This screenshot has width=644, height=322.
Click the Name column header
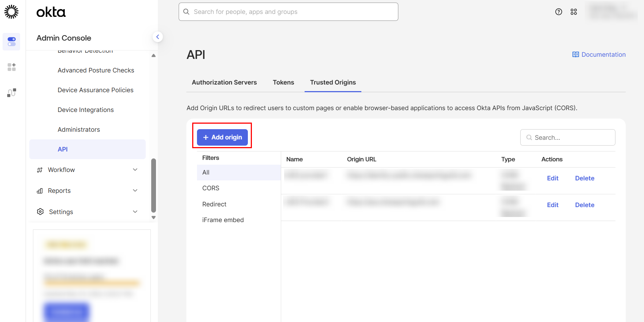(x=294, y=159)
